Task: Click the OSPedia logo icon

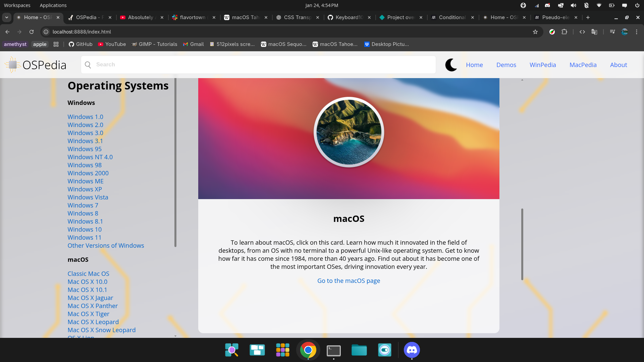Action: pos(13,65)
